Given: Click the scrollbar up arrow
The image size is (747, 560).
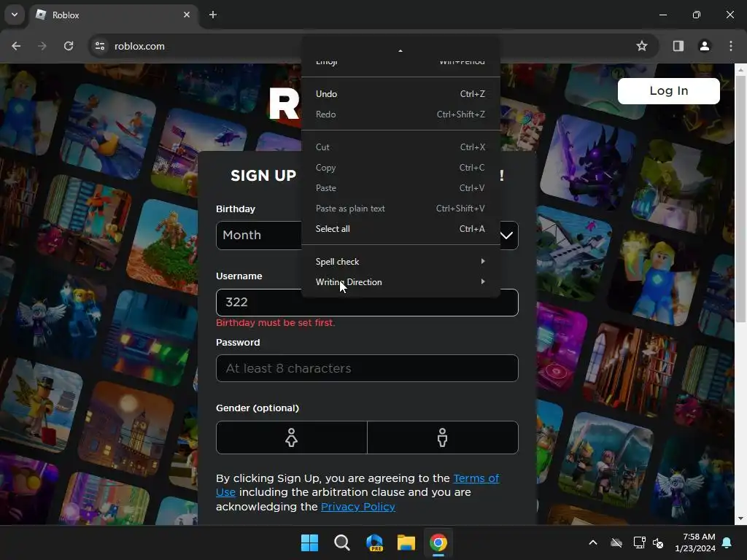Looking at the screenshot, I should pos(740,69).
